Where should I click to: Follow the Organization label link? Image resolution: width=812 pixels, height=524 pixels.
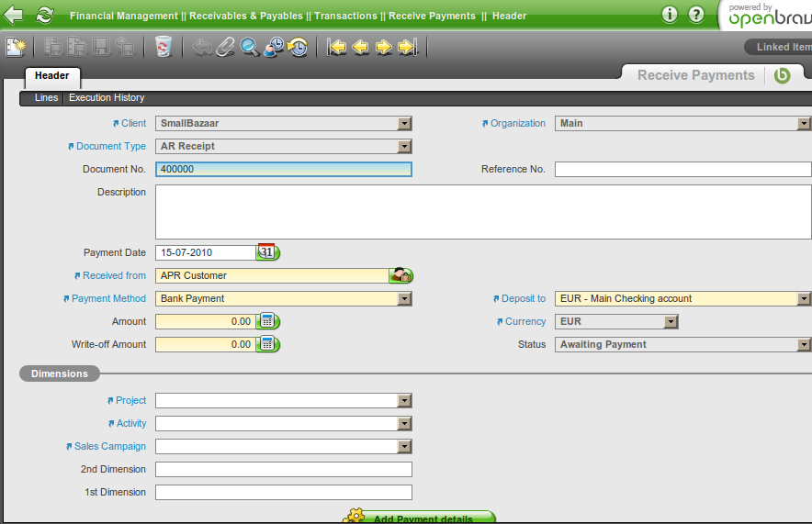coord(518,123)
